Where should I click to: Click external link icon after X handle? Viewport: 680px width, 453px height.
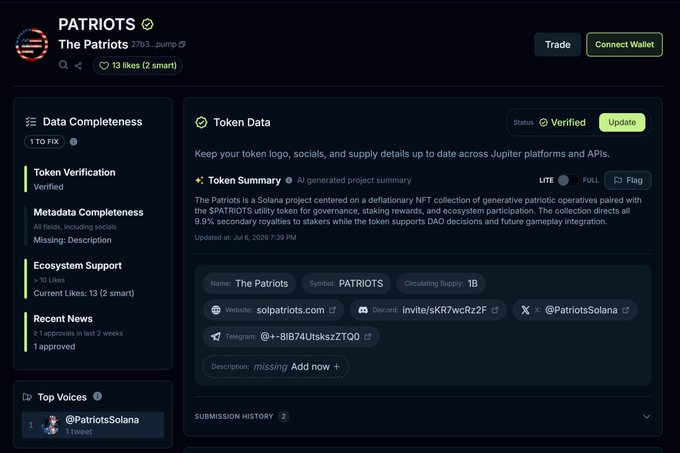pyautogui.click(x=625, y=310)
